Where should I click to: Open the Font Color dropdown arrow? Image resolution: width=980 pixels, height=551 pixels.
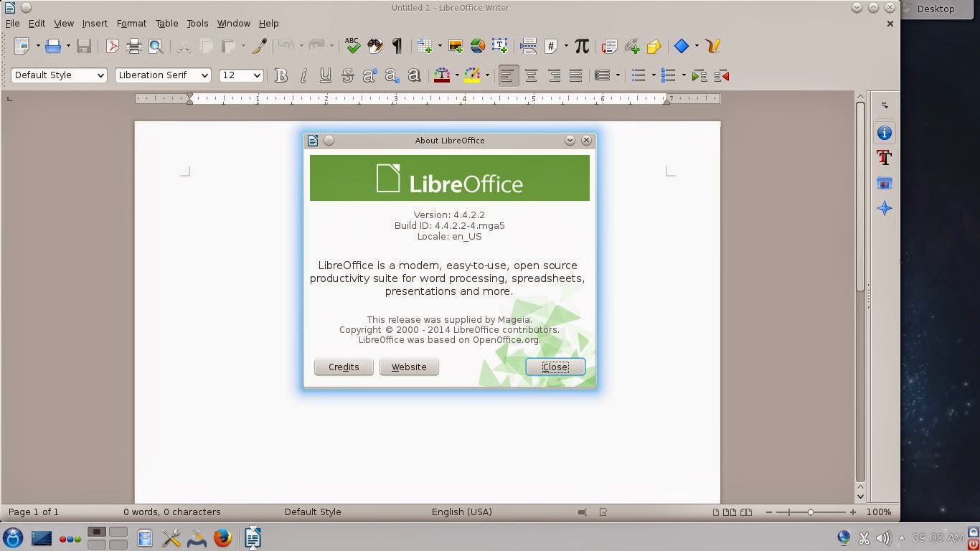click(x=457, y=75)
